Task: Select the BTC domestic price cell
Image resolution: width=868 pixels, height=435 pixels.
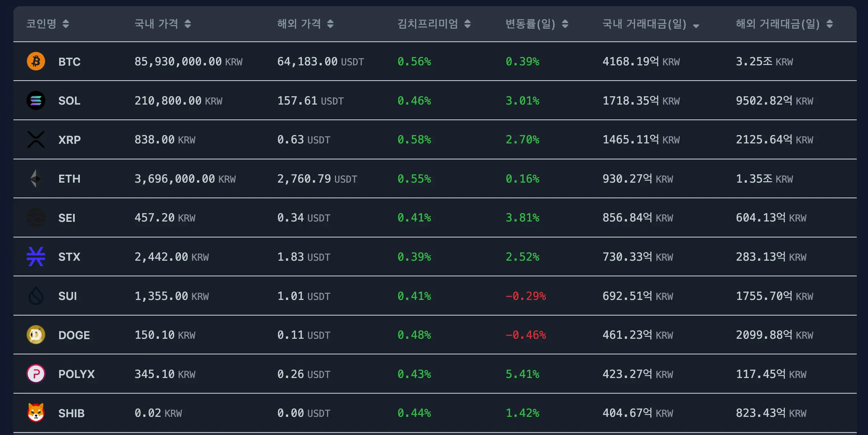Action: [188, 62]
